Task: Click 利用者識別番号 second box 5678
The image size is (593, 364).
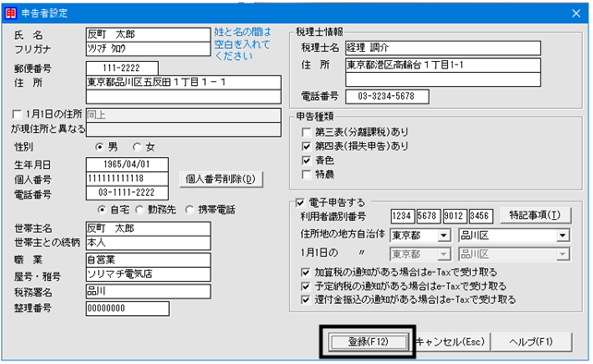Action: [x=429, y=216]
